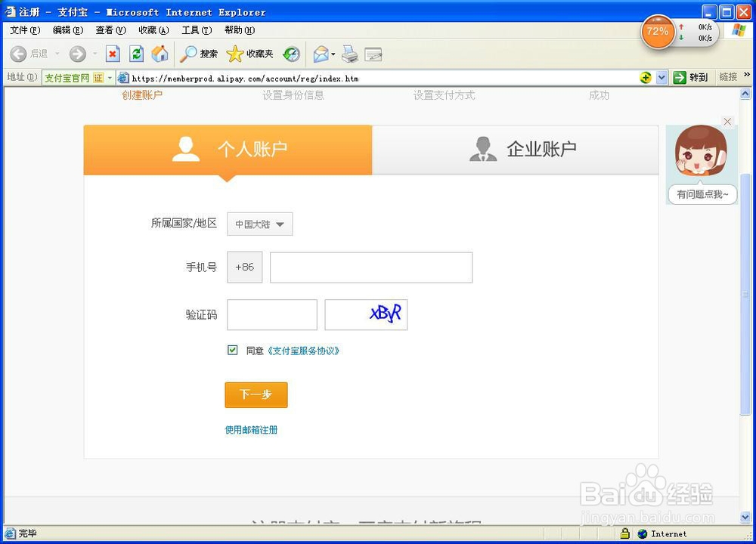Open Favorites star button
Screen dimensions: 756x544
249,54
